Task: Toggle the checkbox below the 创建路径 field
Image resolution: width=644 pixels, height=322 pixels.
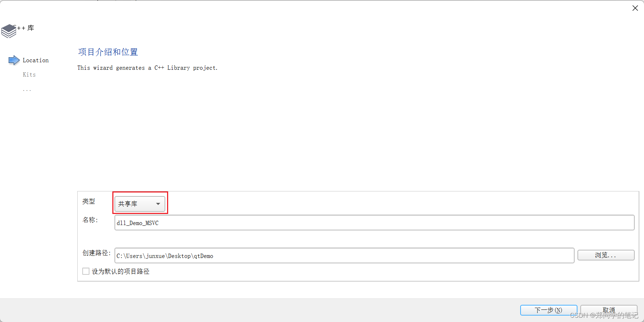Action: click(86, 271)
